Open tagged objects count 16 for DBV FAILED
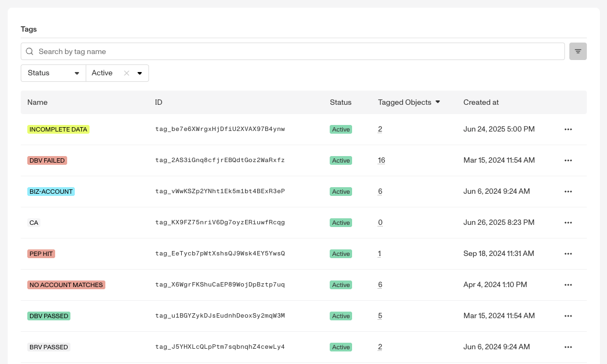 pos(382,160)
